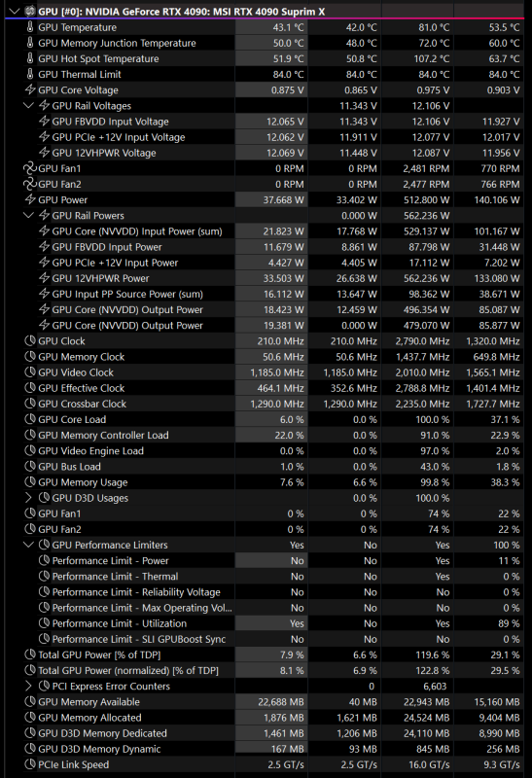Click lightning icon of GPU 12VHPWR Power
532x778 pixels.
44,278
